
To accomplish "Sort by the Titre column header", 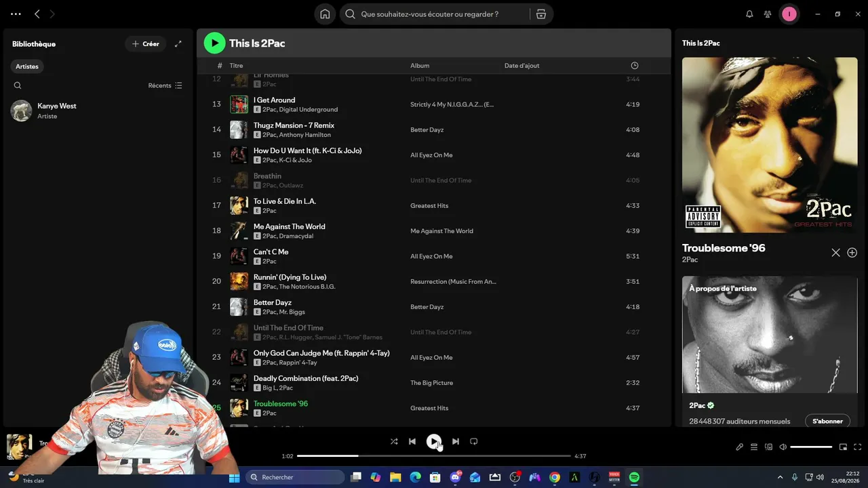I will coord(236,66).
